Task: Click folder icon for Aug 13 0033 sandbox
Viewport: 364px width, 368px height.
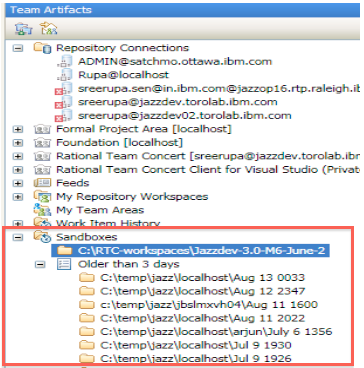Action: pyautogui.click(x=87, y=277)
